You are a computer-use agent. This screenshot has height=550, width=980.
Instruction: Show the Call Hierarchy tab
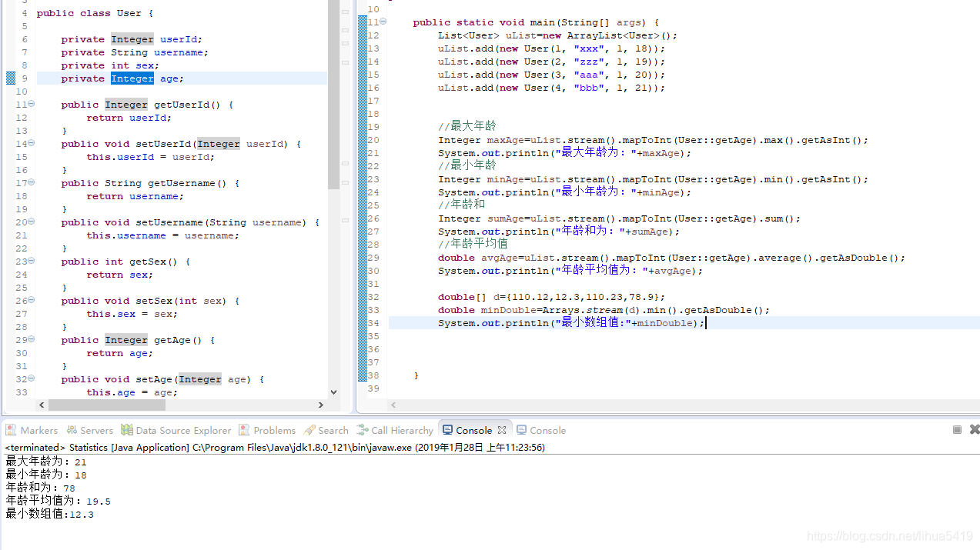[395, 430]
